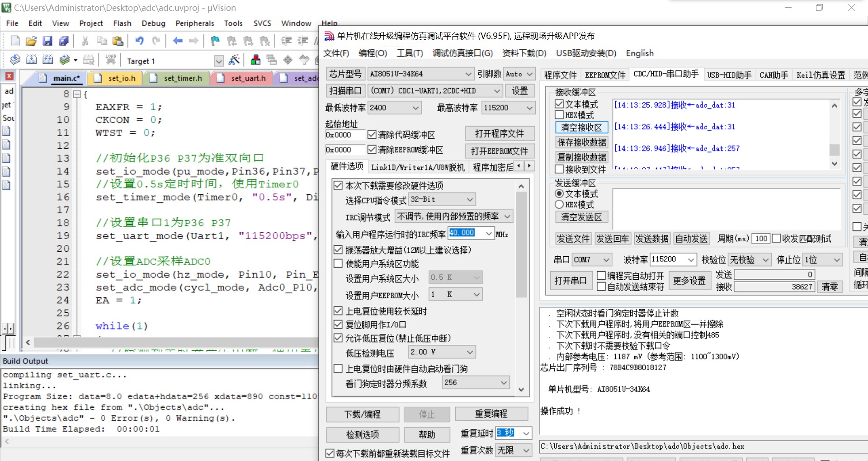Toggle 清除代码缓冲区 checkbox
Image resolution: width=868 pixels, height=461 pixels.
point(372,135)
